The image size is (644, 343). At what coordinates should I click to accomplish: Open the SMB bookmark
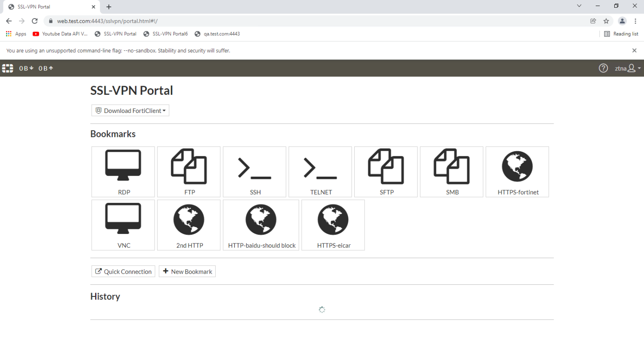click(452, 171)
